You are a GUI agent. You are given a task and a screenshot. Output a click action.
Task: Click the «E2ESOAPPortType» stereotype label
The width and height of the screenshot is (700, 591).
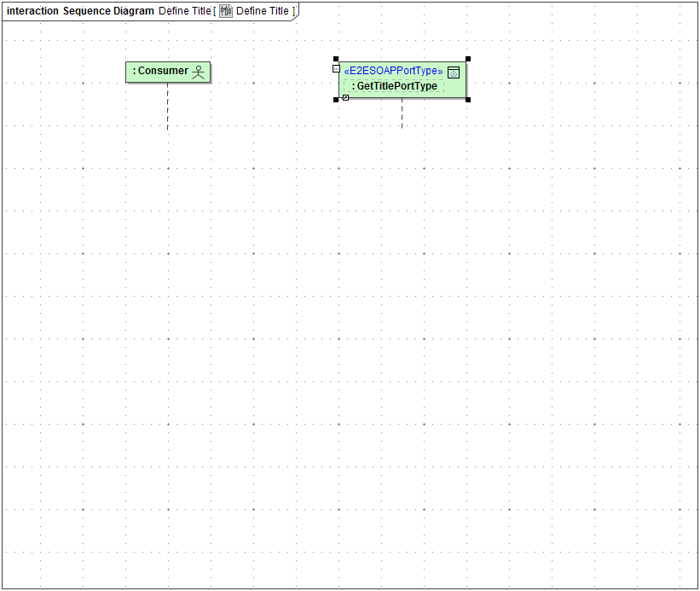[x=392, y=71]
